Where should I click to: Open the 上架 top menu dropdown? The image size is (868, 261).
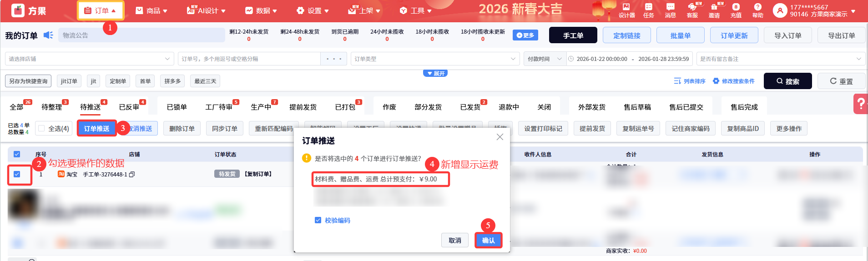tap(365, 10)
